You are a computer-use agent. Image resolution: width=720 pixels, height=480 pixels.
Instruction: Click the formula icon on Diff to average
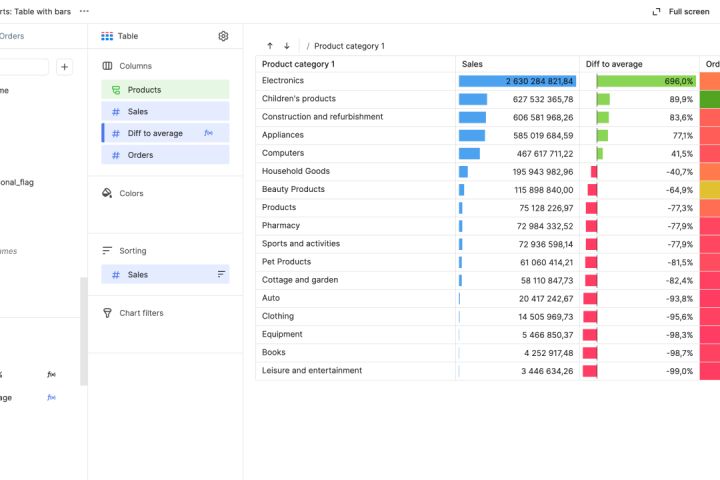click(x=208, y=133)
